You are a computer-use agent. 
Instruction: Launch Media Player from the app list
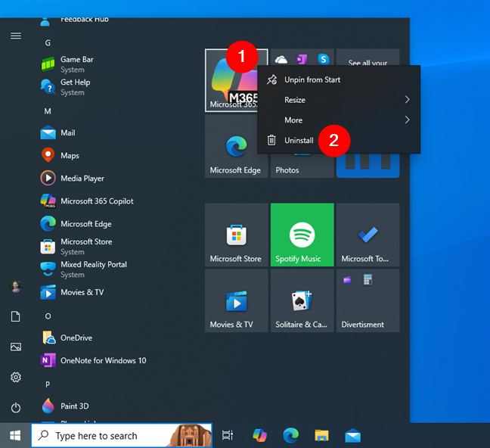(82, 179)
